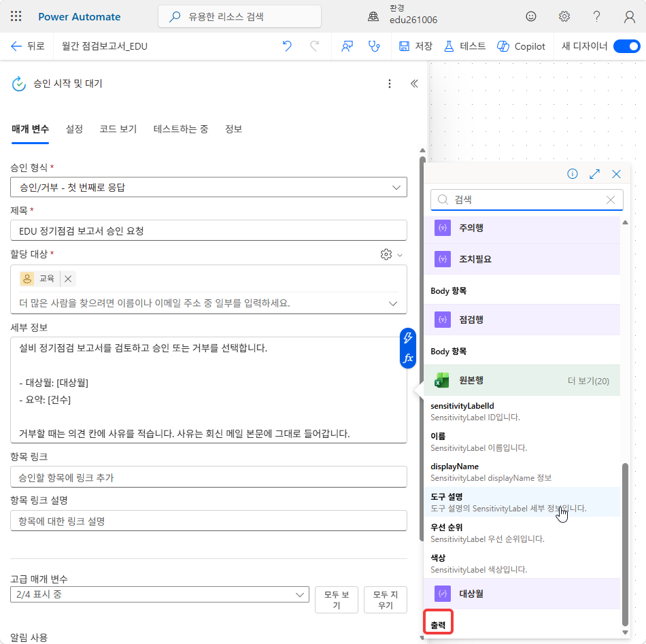Select the 대상월 variable
Viewport: 646px width, 644px height.
(522, 594)
